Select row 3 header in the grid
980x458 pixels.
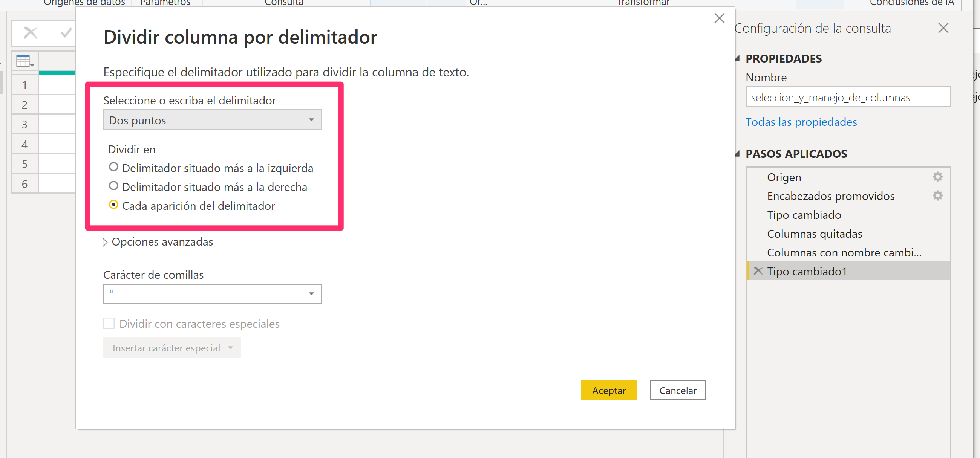[25, 124]
